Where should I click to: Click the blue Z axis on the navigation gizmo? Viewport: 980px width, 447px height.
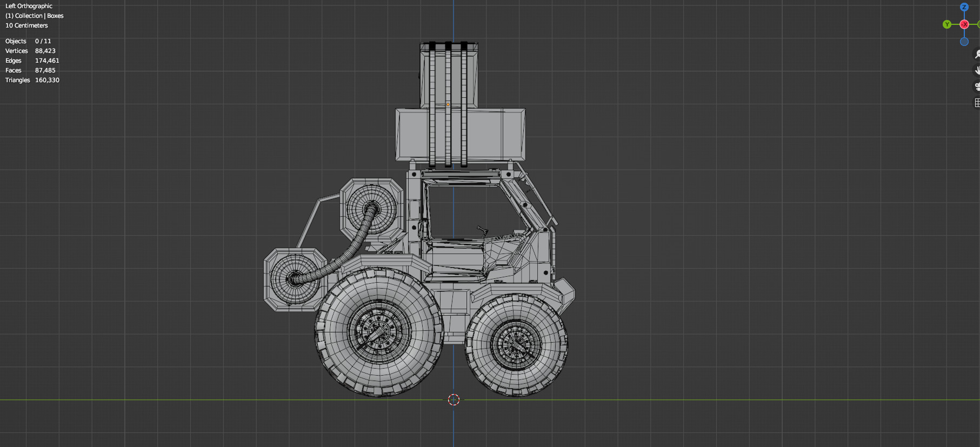[964, 7]
